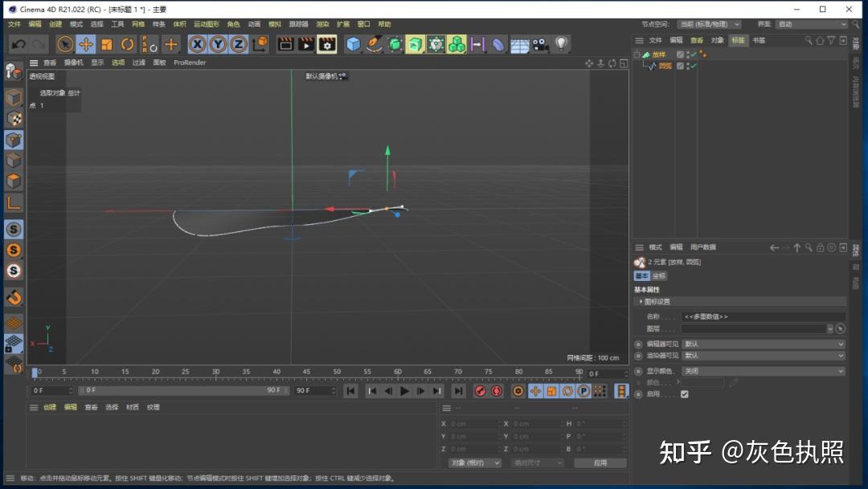
Task: Open the 运动图形 menu
Action: point(207,24)
